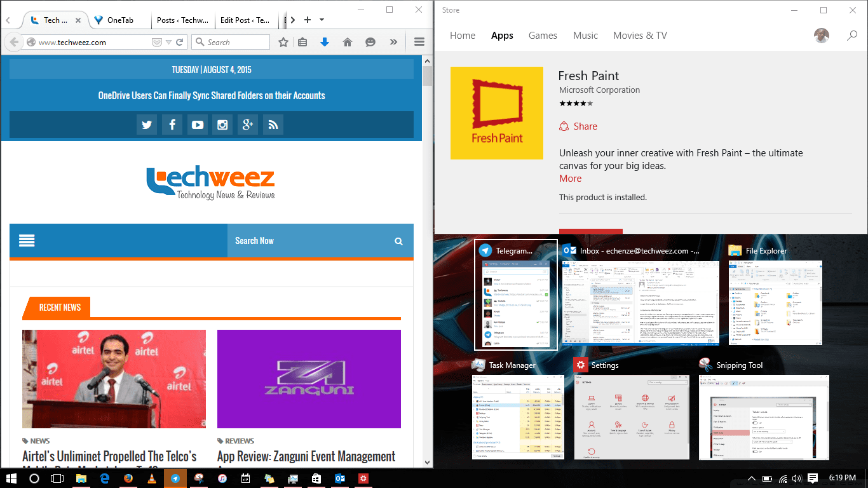This screenshot has width=868, height=488.
Task: Open the Windows Store taskbar icon
Action: coord(316,478)
